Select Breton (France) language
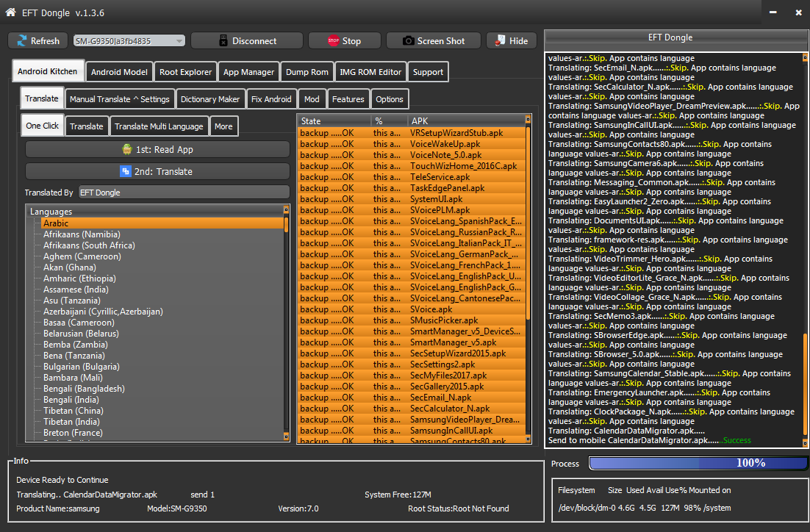 click(73, 433)
